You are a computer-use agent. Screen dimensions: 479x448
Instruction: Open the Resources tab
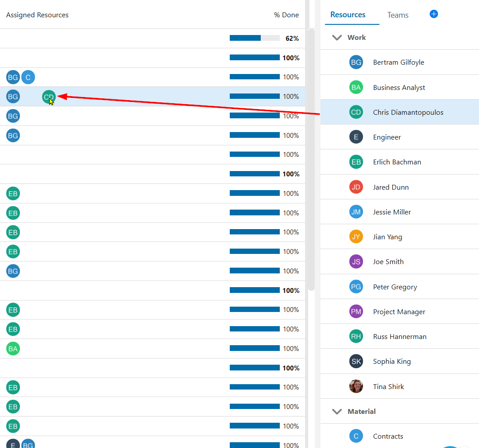click(348, 15)
